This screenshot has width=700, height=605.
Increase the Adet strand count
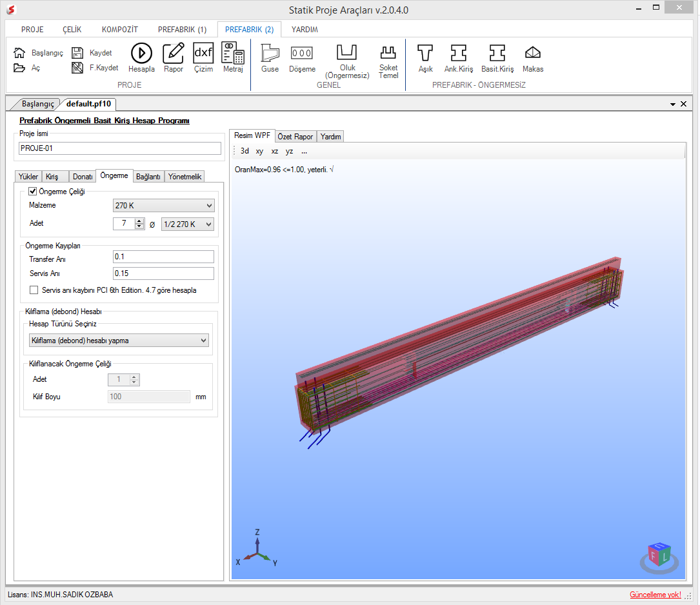[x=140, y=221]
